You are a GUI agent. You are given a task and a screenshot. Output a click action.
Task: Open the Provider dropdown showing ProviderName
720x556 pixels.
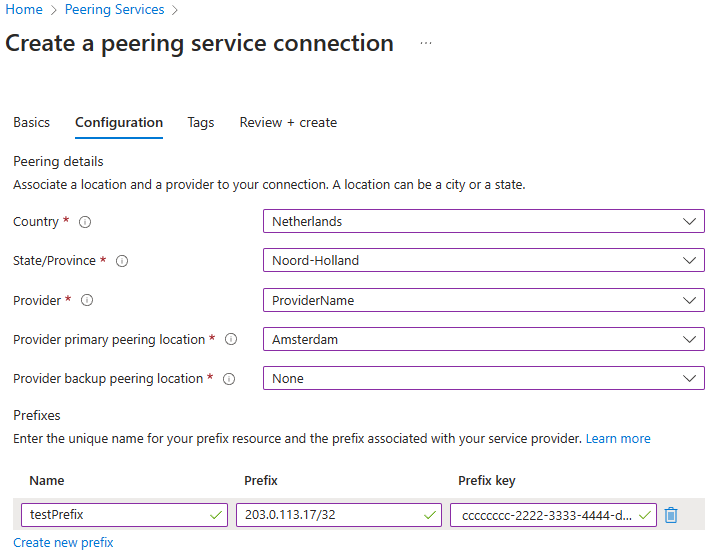pos(484,300)
